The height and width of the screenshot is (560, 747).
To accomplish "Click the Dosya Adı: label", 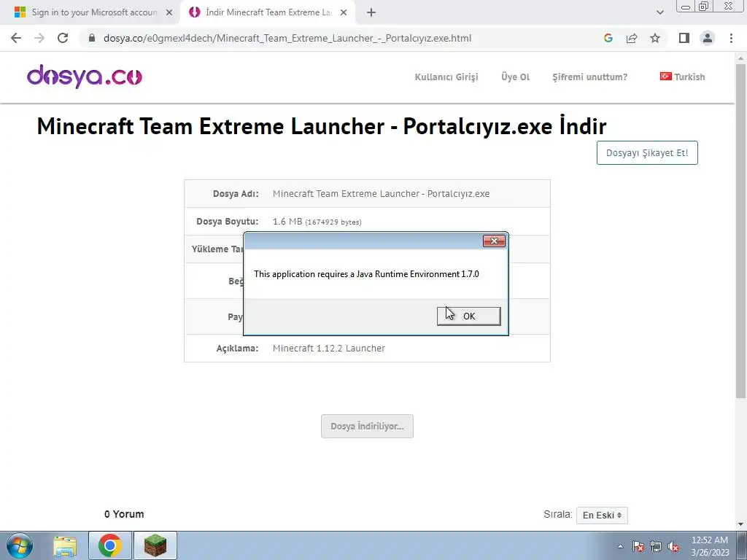I will 236,194.
